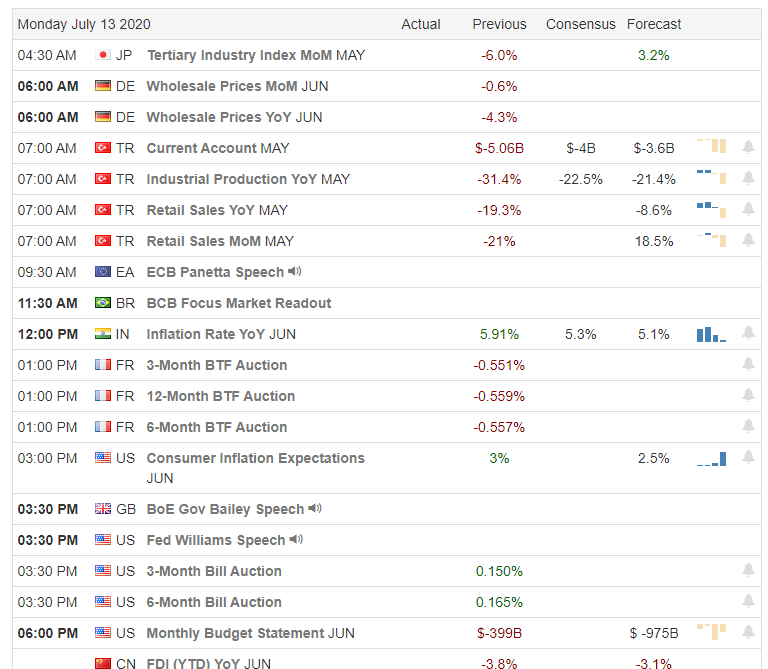
Task: Enable alert bell for Retail Sales MoM
Action: point(748,241)
